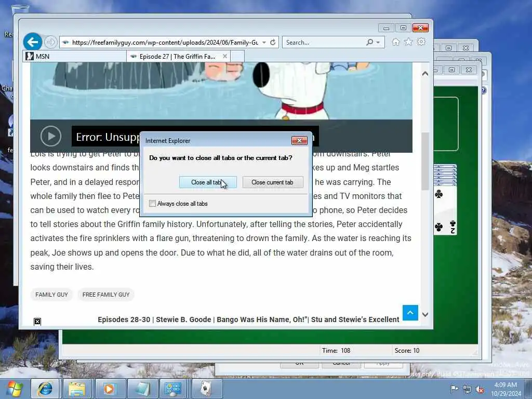This screenshot has height=399, width=532.
Task: Click the muted volume tray icon
Action: (x=480, y=390)
